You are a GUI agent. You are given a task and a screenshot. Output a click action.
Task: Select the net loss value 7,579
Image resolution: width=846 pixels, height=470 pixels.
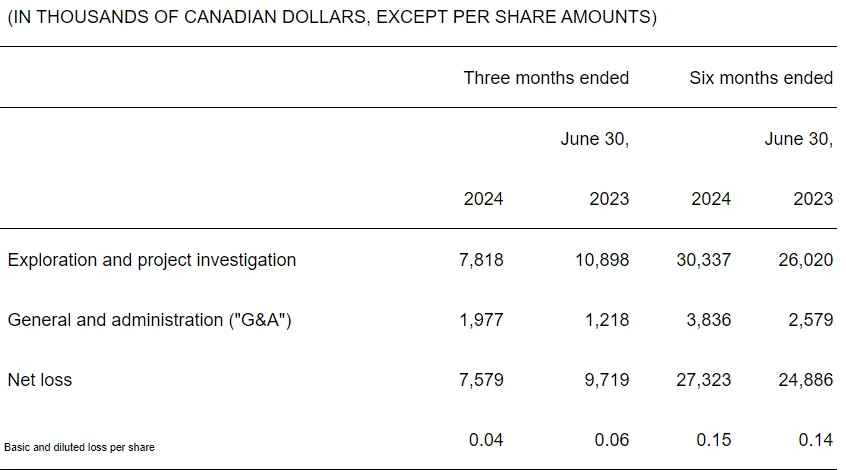point(483,380)
